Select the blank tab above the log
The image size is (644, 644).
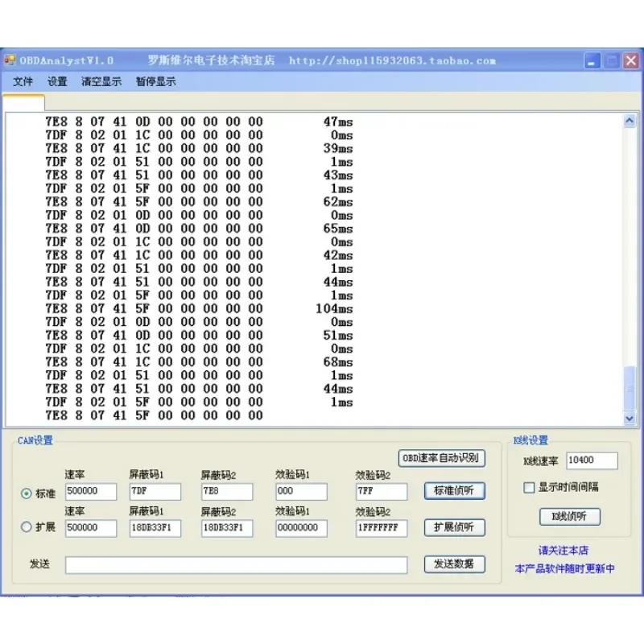click(x=23, y=103)
